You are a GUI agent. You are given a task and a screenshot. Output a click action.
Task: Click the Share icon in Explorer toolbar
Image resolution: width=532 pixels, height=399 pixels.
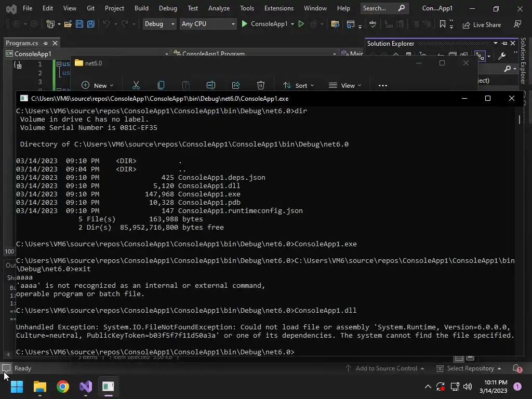point(236,85)
